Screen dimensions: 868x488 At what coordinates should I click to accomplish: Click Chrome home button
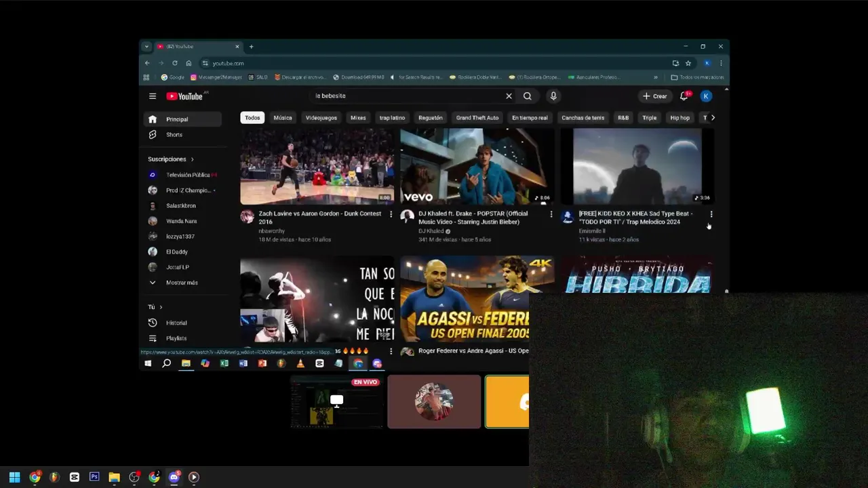[189, 63]
